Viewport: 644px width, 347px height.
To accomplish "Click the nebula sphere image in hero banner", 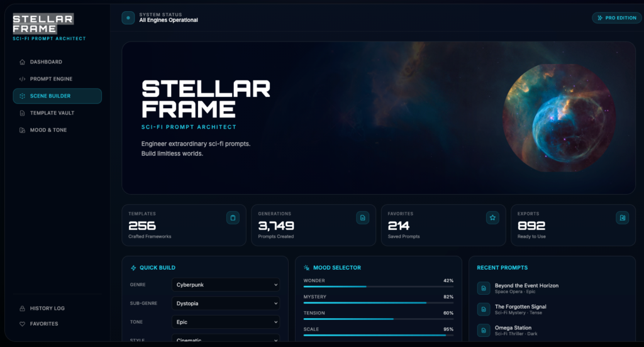I will pyautogui.click(x=559, y=118).
